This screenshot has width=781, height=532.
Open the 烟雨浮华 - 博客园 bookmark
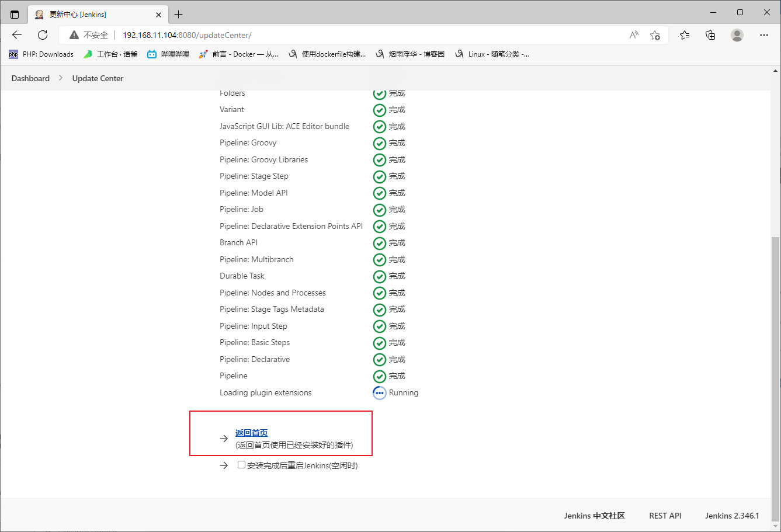(410, 54)
